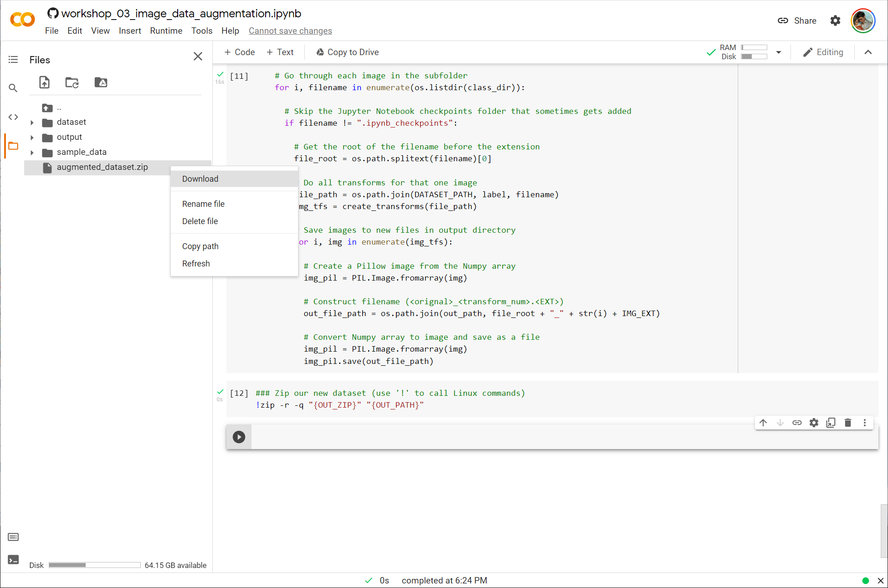Close the Files panel
888x588 pixels.
[x=198, y=56]
